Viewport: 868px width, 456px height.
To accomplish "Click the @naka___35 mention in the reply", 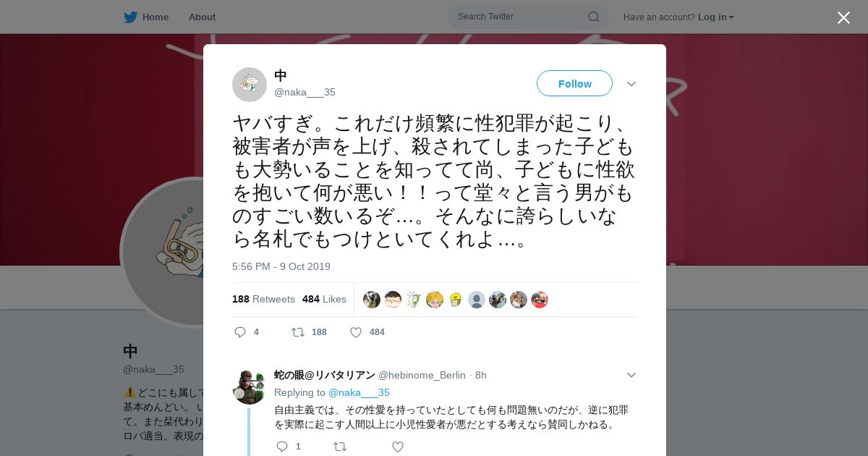I will click(359, 392).
